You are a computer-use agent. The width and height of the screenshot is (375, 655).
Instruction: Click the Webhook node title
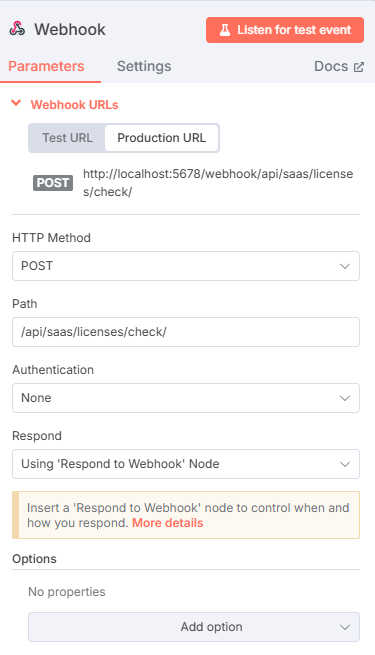(x=70, y=30)
